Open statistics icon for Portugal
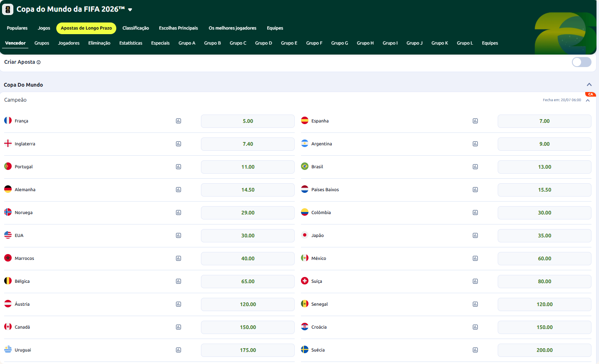The width and height of the screenshot is (599, 364). (178, 167)
